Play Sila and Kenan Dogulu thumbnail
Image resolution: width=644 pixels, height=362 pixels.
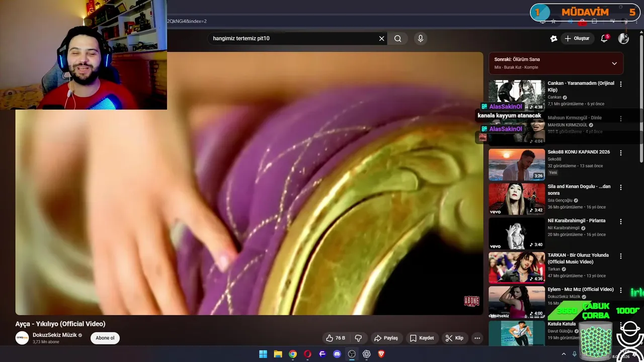coord(517,199)
